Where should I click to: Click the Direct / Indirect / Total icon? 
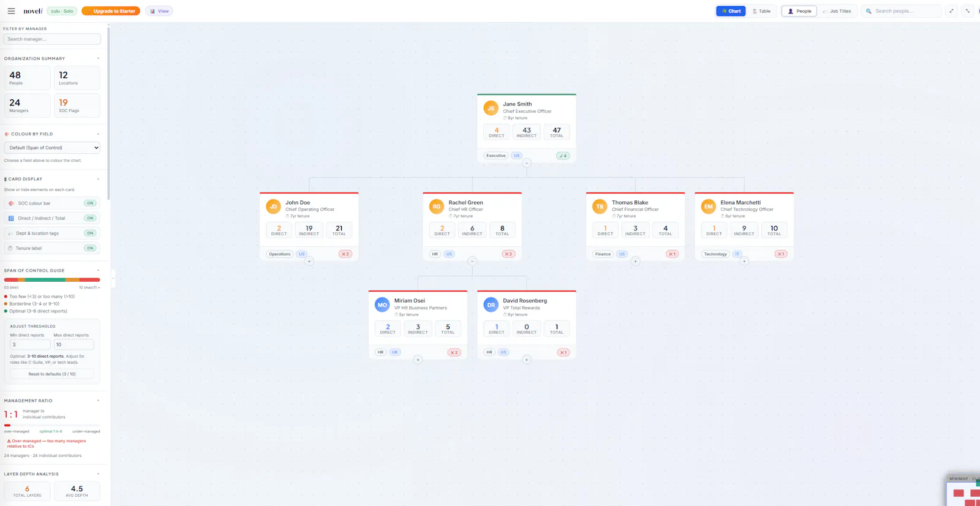[11, 218]
